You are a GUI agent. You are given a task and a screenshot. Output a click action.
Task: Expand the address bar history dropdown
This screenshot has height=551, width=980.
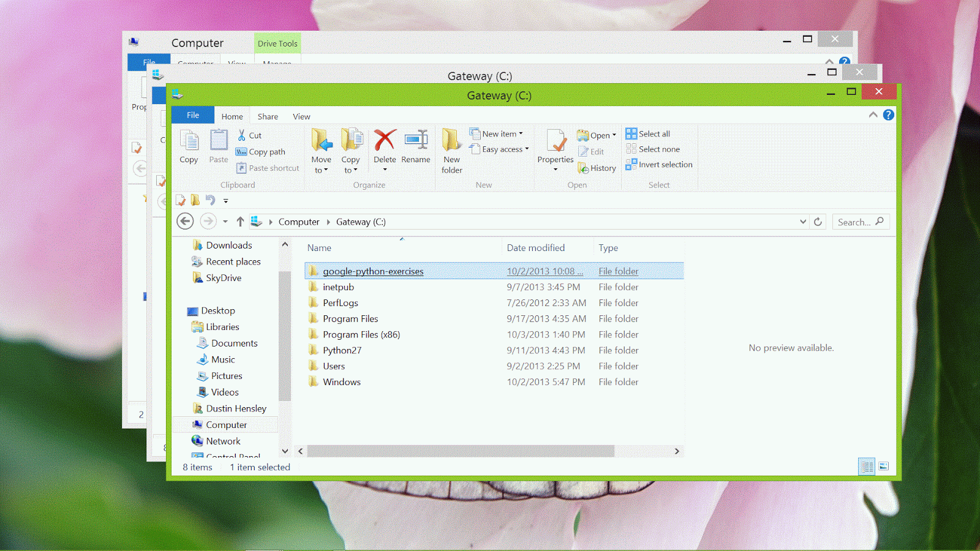tap(803, 222)
